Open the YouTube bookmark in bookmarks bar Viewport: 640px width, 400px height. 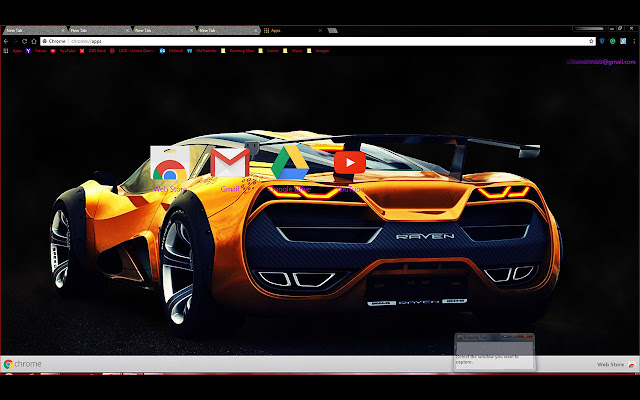[63, 51]
